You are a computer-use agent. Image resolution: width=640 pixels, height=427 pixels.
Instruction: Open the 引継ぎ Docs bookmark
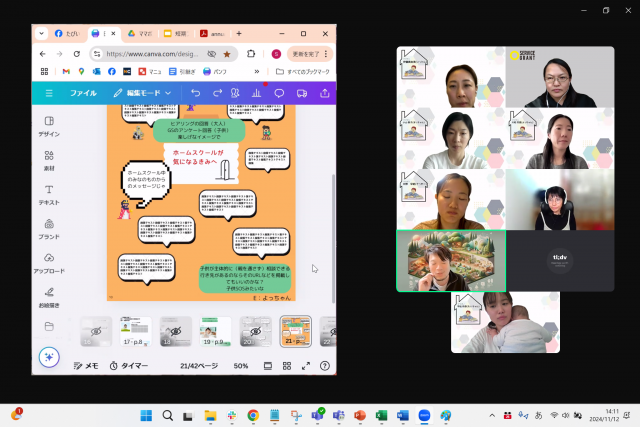[x=182, y=71]
